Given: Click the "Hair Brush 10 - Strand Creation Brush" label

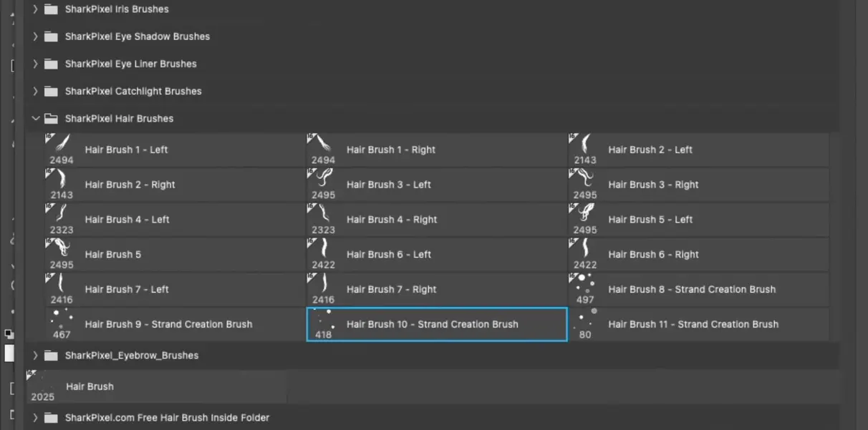Looking at the screenshot, I should [433, 325].
